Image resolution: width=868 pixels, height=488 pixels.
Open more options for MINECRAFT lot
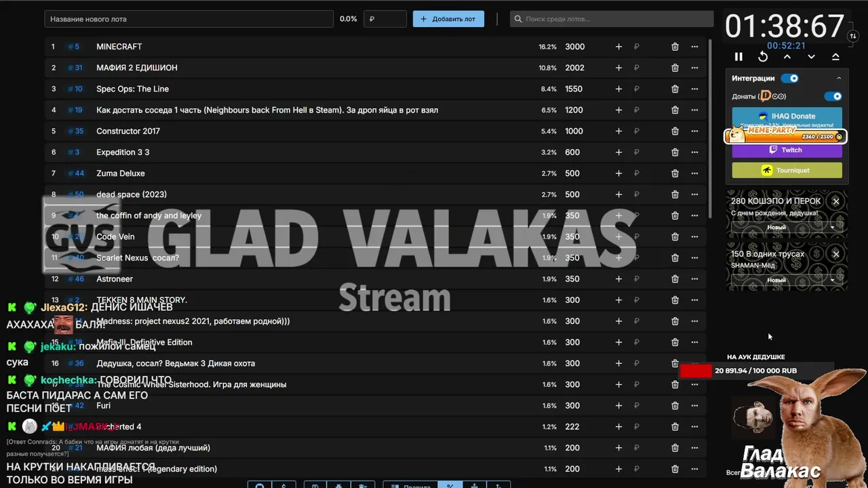pyautogui.click(x=694, y=47)
